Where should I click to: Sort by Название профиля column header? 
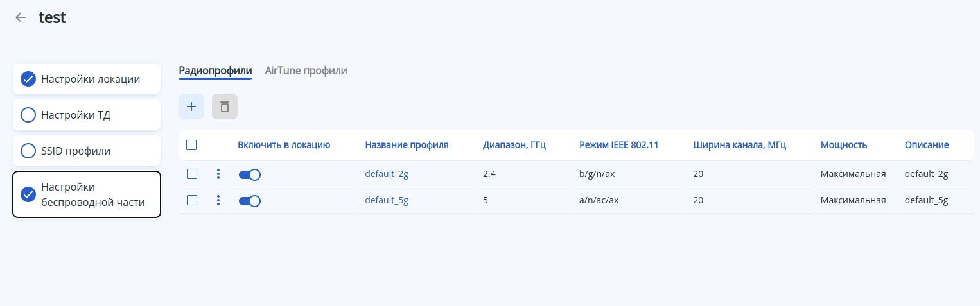[407, 145]
